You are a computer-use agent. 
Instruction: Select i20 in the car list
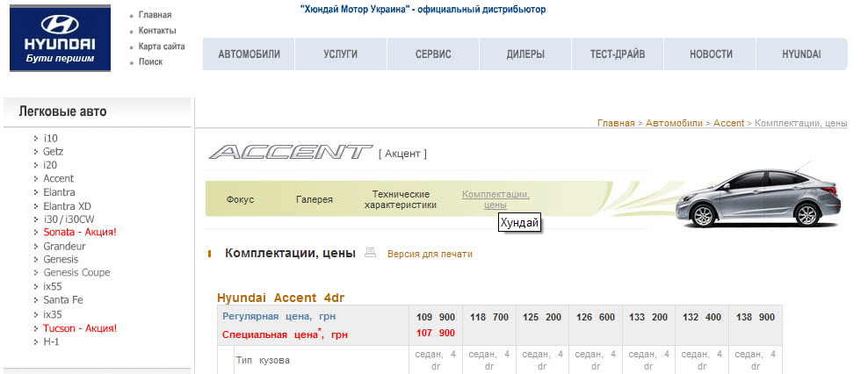pyautogui.click(x=50, y=165)
